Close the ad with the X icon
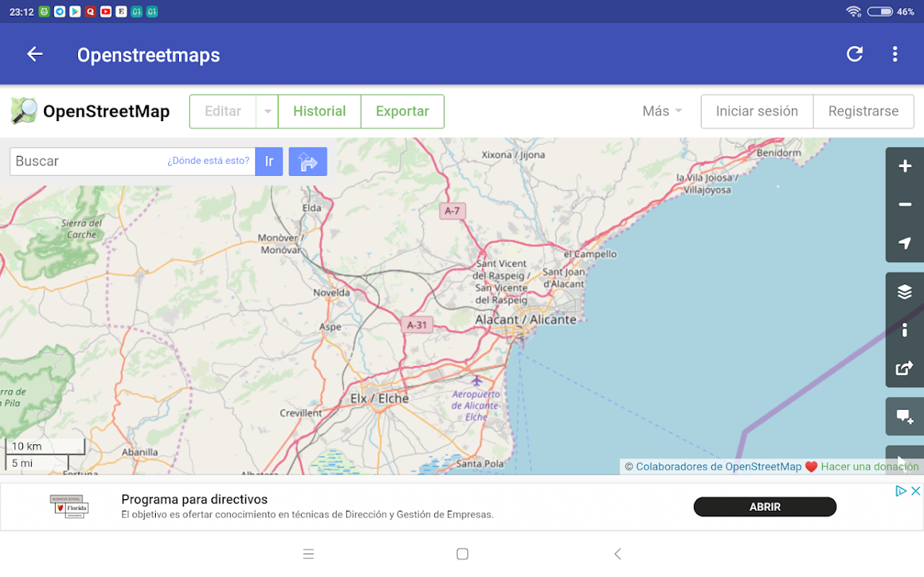This screenshot has width=924, height=577. tap(915, 491)
